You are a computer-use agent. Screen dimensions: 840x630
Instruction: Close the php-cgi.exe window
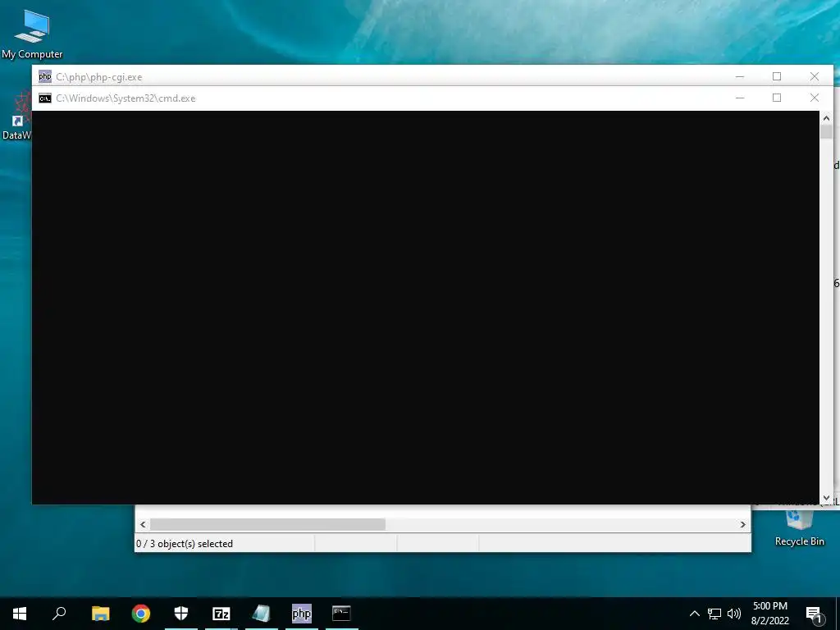(815, 76)
